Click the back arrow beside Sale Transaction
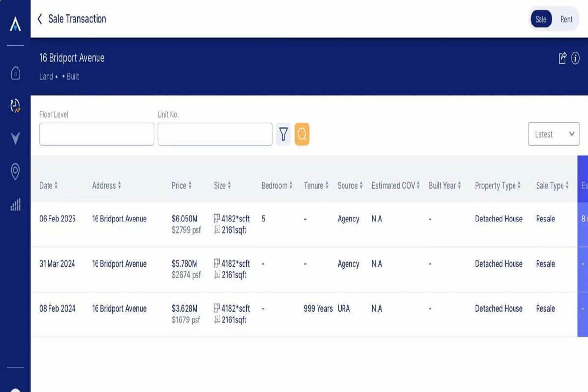This screenshot has height=392, width=588. pos(40,19)
